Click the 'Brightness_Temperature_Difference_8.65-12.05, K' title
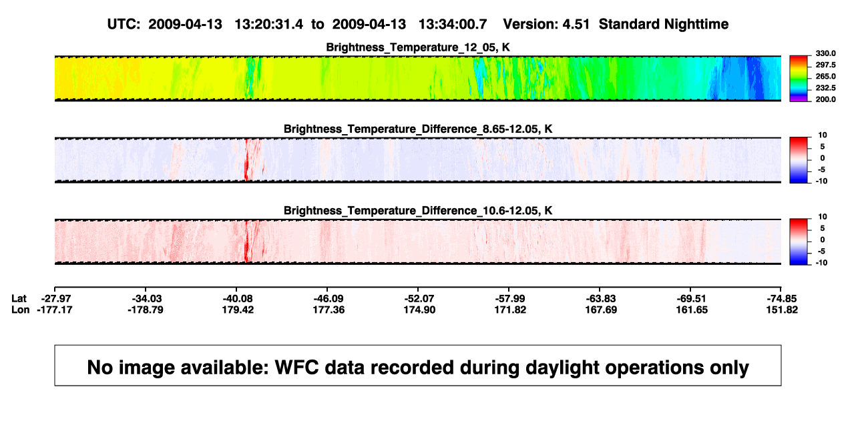Image resolution: width=868 pixels, height=445 pixels. click(417, 129)
